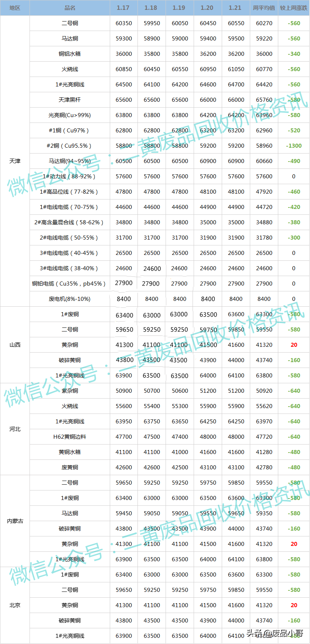Click the 铜铝水箱 product name

(x=70, y=54)
